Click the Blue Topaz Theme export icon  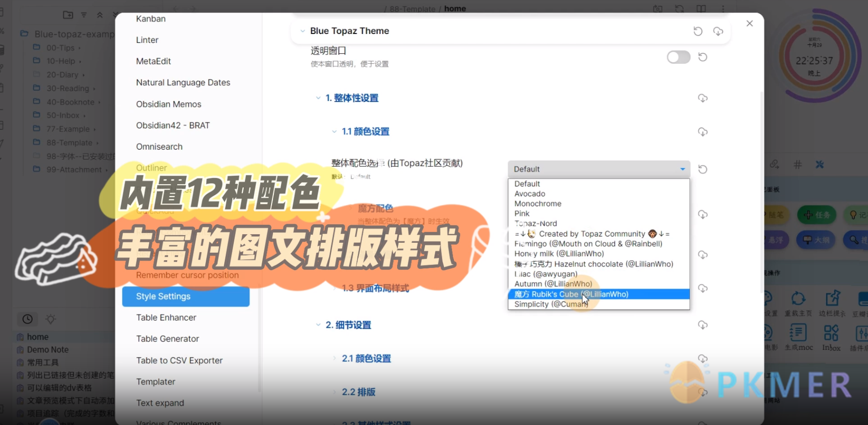click(718, 31)
